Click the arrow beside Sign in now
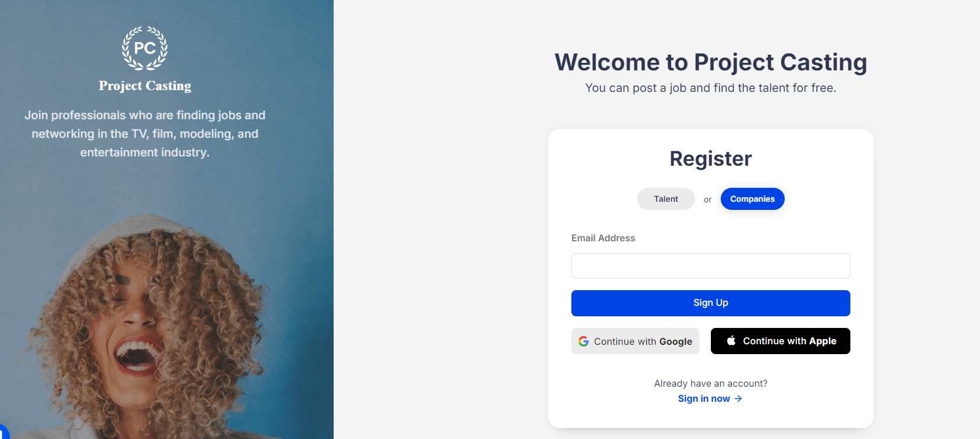The height and width of the screenshot is (439, 980). pyautogui.click(x=738, y=399)
